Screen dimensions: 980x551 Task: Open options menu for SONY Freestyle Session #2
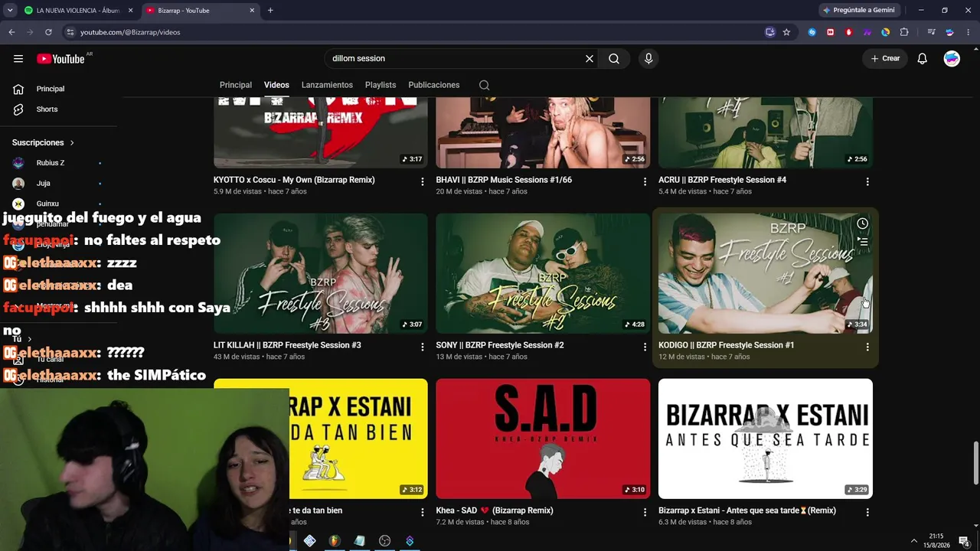click(x=645, y=347)
